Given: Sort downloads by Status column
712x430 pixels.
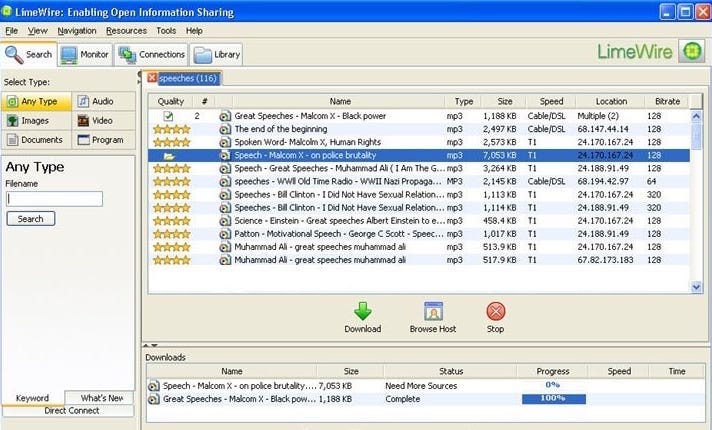Looking at the screenshot, I should coord(450,371).
